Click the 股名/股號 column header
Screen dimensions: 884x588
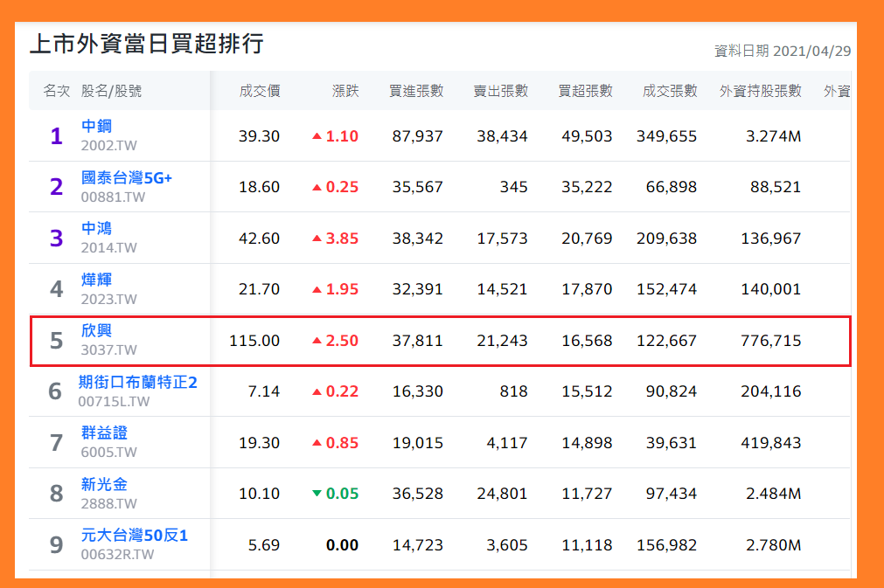pos(111,91)
